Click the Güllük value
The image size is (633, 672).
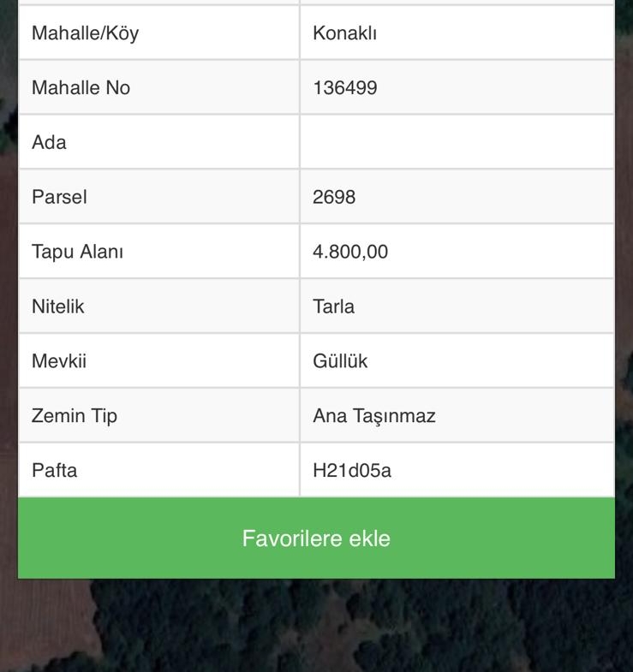[340, 361]
